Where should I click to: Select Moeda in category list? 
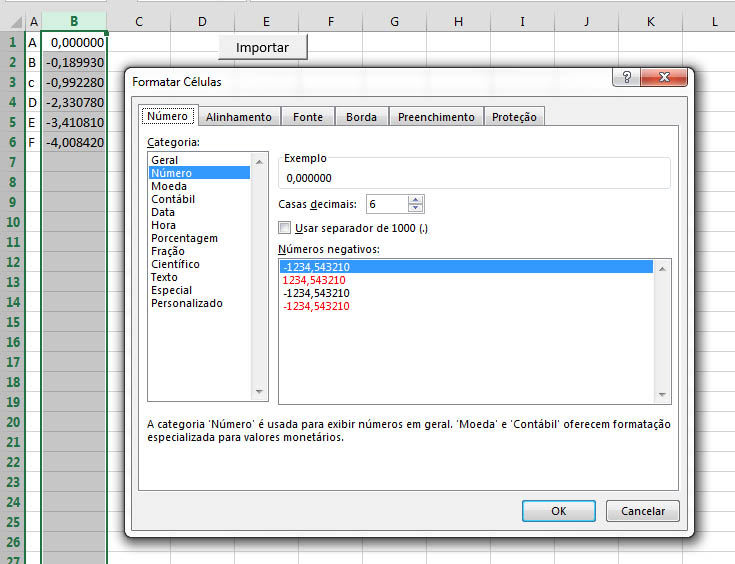[x=169, y=186]
